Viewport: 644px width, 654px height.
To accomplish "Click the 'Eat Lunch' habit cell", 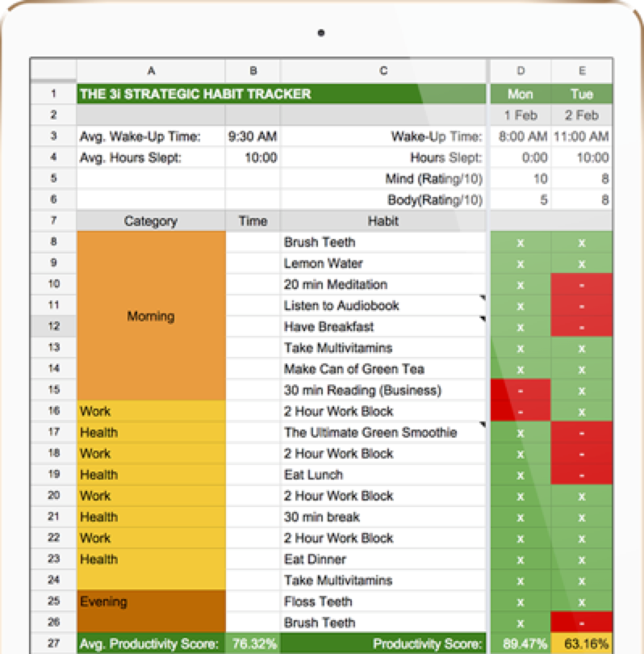I will pos(383,475).
